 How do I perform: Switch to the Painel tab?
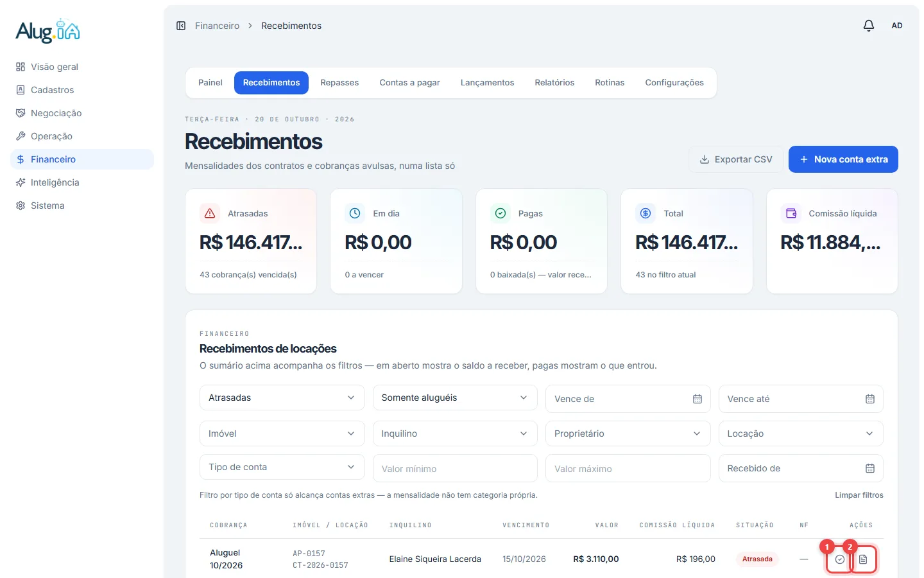[x=210, y=83]
